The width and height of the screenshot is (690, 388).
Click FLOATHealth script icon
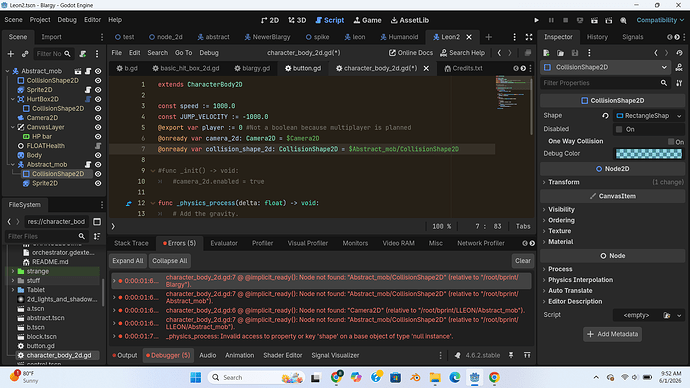[98, 146]
